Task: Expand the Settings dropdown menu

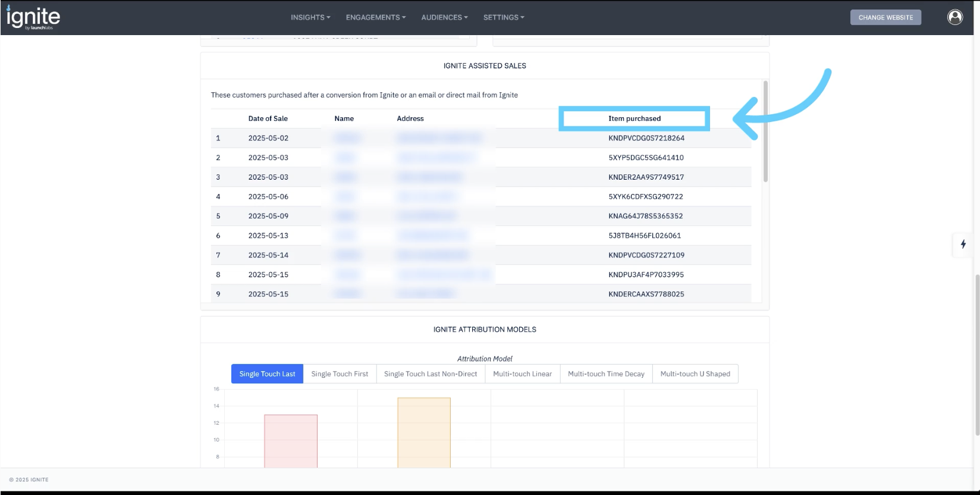Action: (x=504, y=17)
